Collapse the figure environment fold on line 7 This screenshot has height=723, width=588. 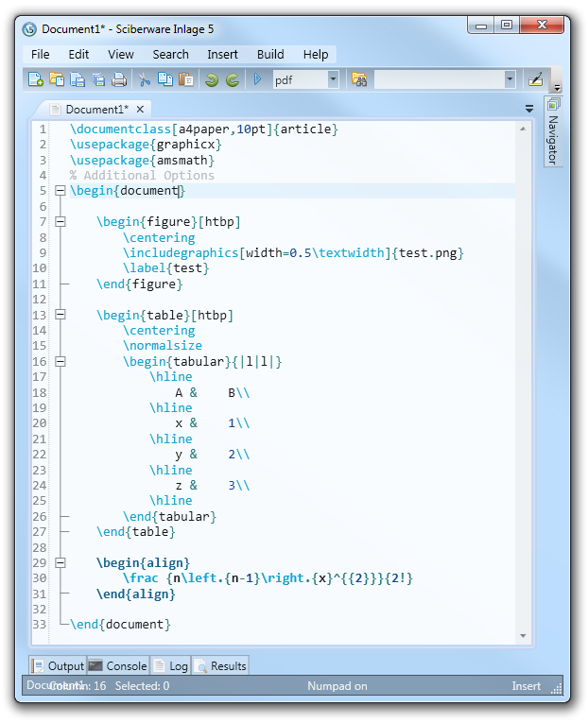pos(60,222)
